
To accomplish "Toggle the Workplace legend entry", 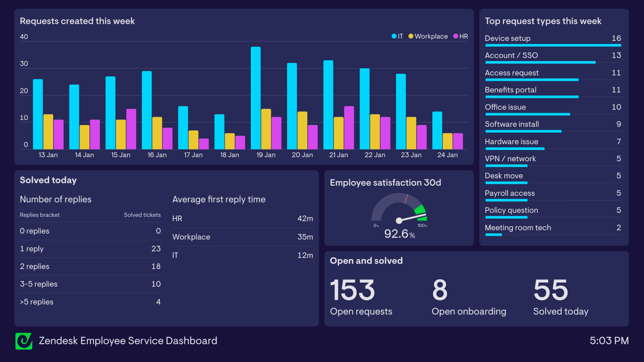I will point(428,36).
